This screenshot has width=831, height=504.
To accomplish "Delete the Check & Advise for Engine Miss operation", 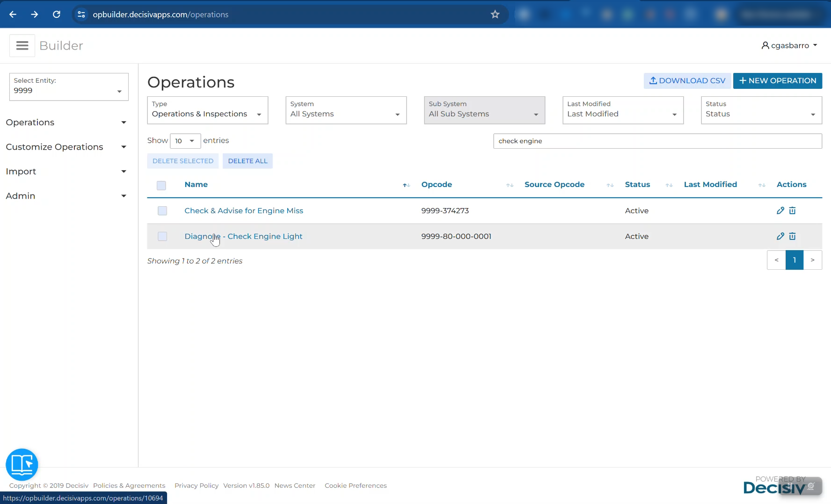I will tap(792, 210).
